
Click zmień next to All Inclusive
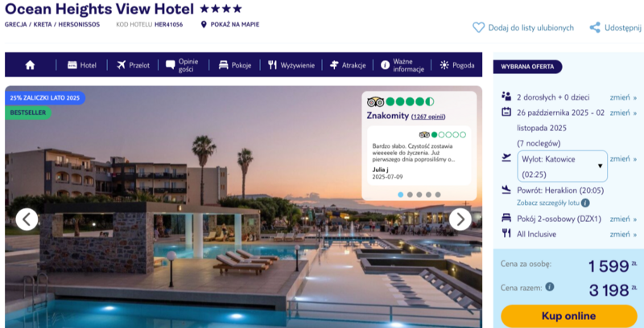coord(623,234)
